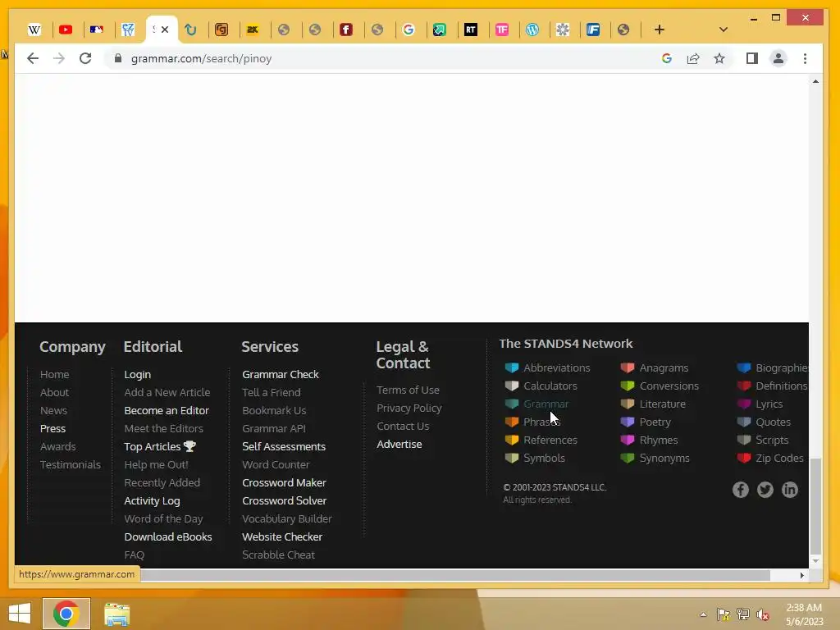
Task: Bookmark this page with the star
Action: tap(719, 58)
